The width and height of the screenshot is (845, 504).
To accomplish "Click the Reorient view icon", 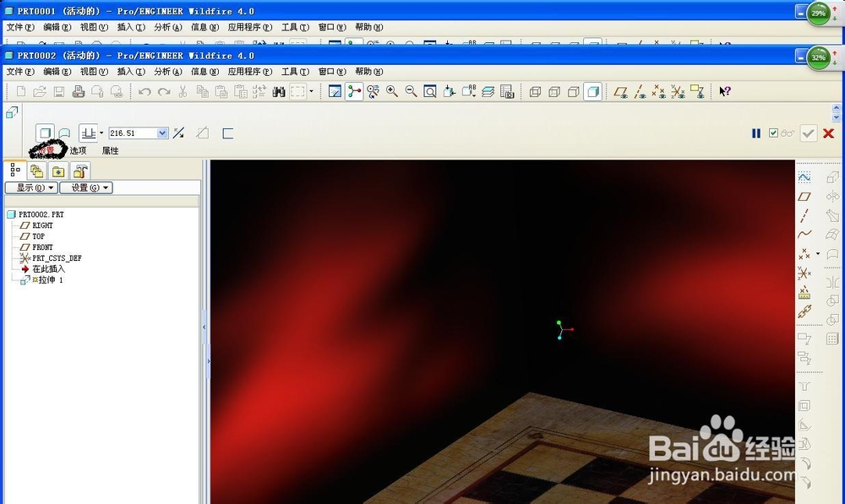I will [450, 91].
